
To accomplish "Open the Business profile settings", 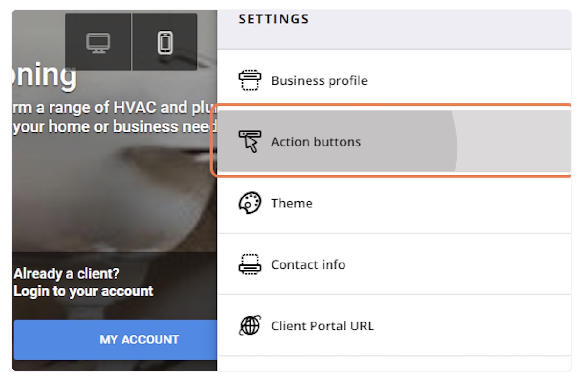I will [x=319, y=80].
